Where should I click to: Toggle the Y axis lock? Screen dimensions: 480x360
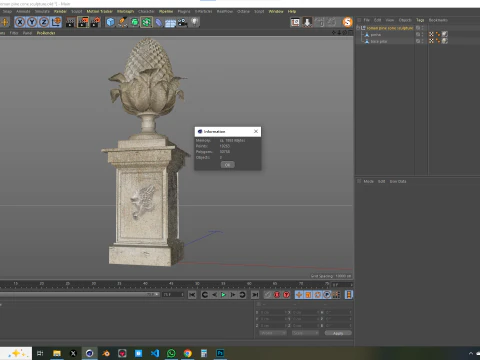coord(32,22)
